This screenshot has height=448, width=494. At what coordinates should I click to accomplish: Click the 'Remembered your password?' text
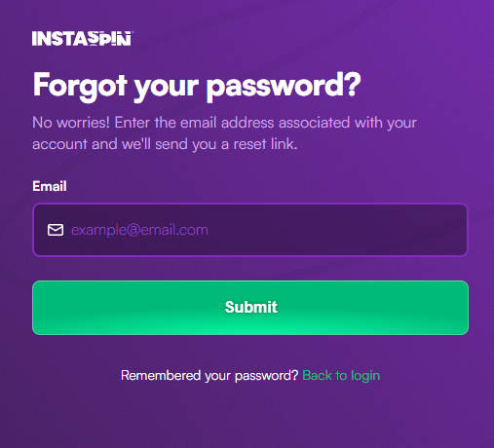pos(209,376)
